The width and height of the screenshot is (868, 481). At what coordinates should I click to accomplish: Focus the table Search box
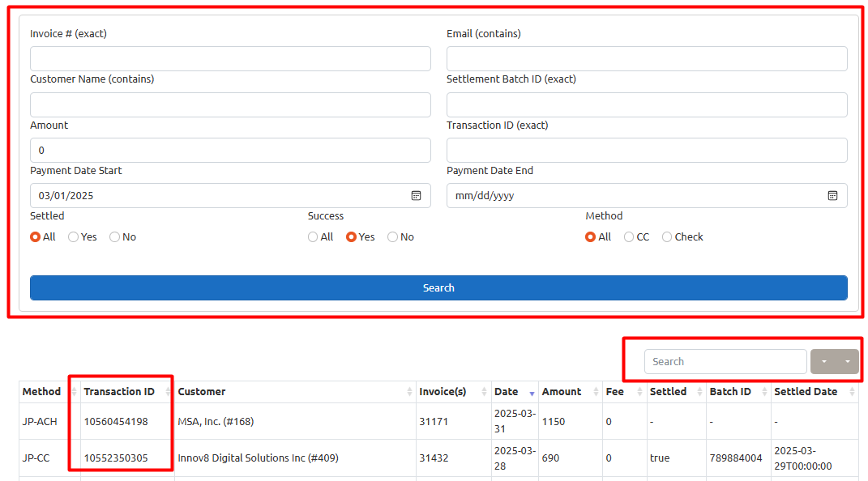tap(725, 362)
